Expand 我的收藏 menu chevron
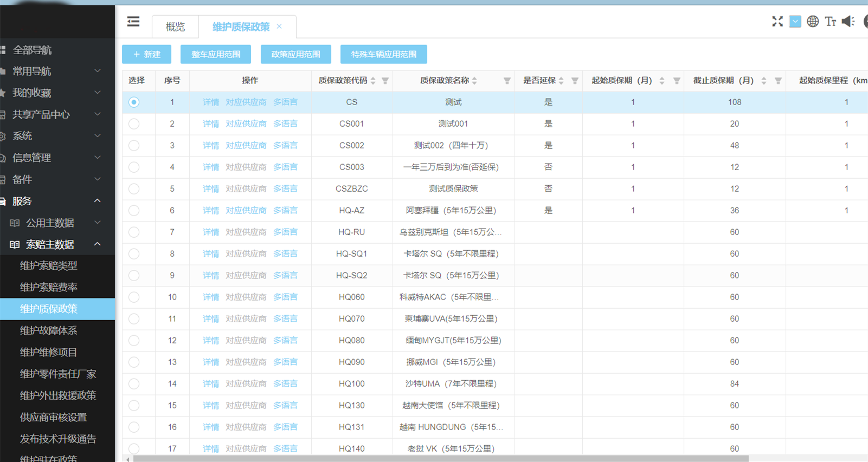Image resolution: width=868 pixels, height=462 pixels. point(98,93)
